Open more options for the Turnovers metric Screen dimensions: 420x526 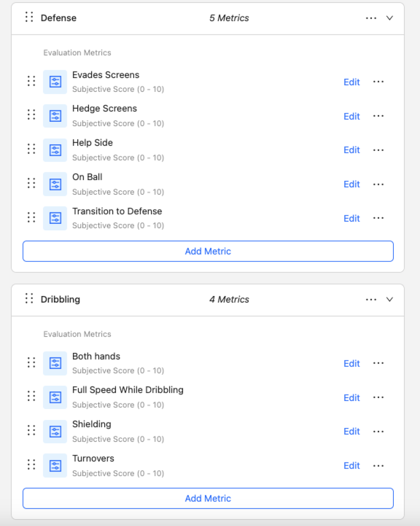pos(378,466)
